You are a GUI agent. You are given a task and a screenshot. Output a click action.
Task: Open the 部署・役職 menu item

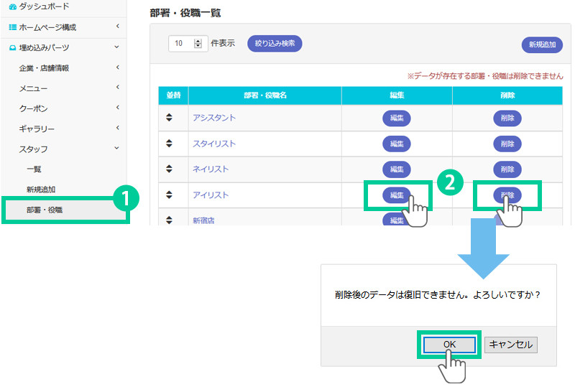(x=45, y=210)
